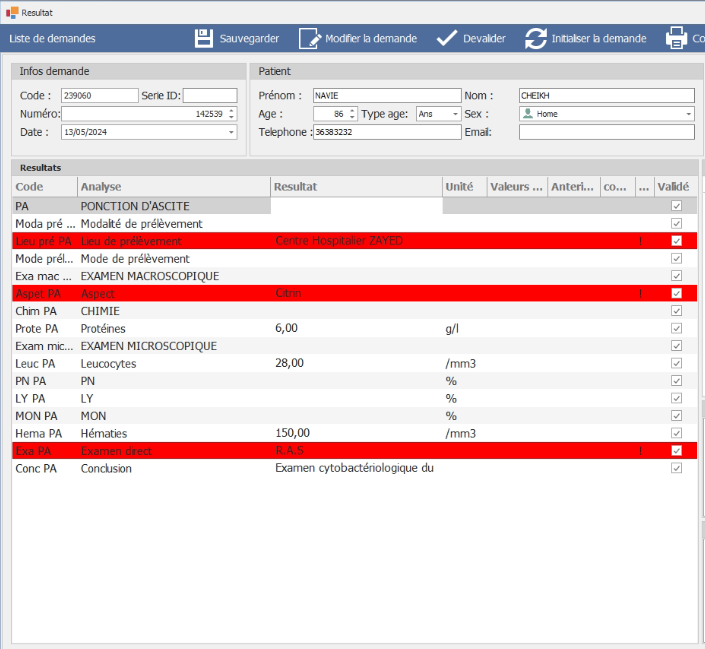This screenshot has width=705, height=649.
Task: Open the Sex dropdown arrow
Action: click(x=688, y=114)
